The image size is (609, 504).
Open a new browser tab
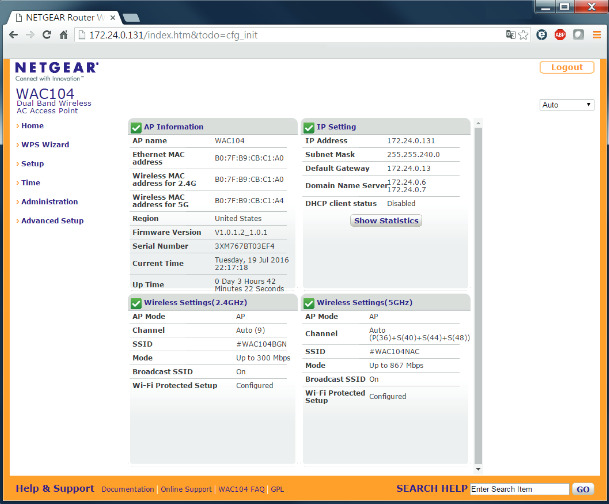(131, 18)
